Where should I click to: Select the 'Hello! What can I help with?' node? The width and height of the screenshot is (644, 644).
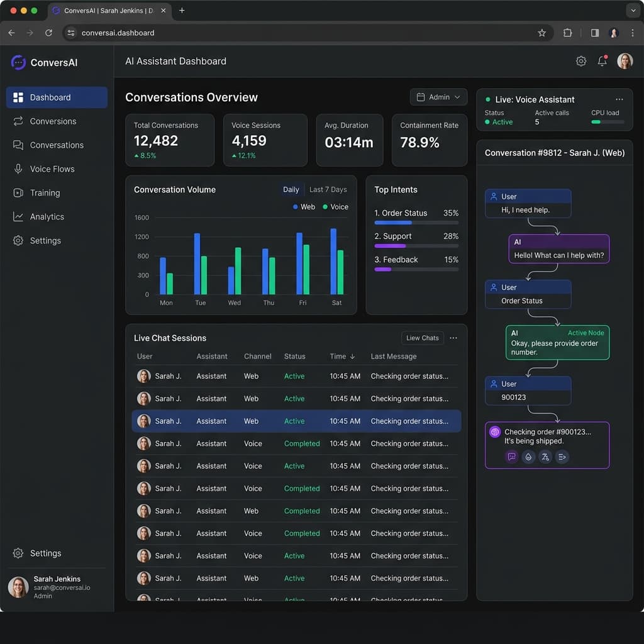point(558,249)
